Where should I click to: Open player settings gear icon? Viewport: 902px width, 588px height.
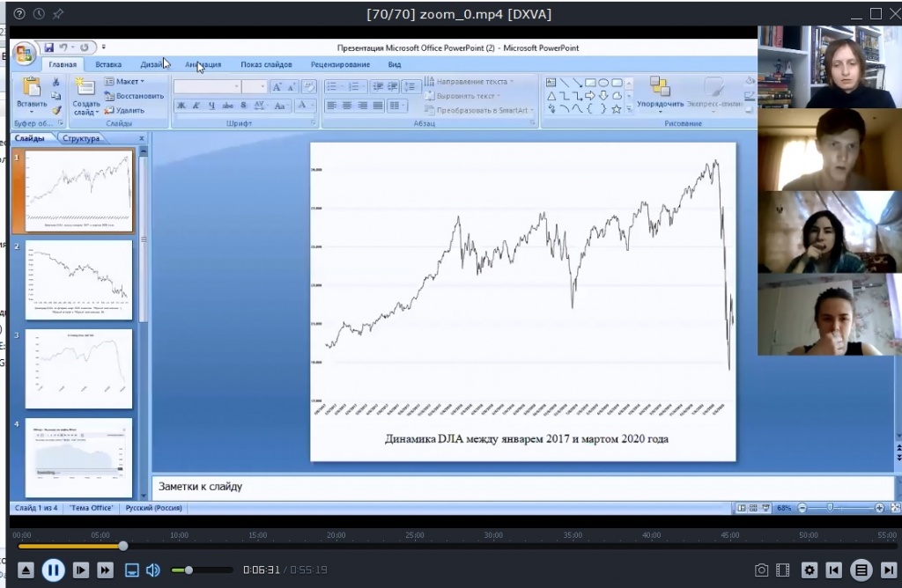(810, 570)
